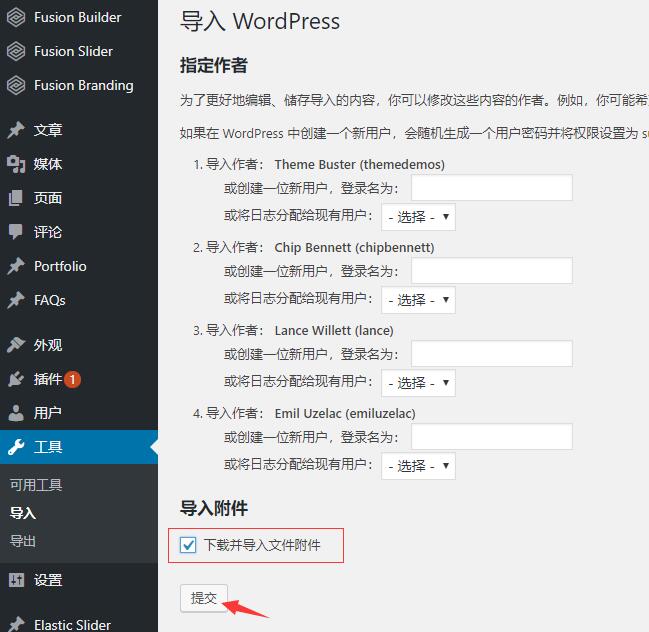Uncheck 下载并导入文件附件 checkbox
Image resolution: width=649 pixels, height=632 pixels.
point(188,545)
